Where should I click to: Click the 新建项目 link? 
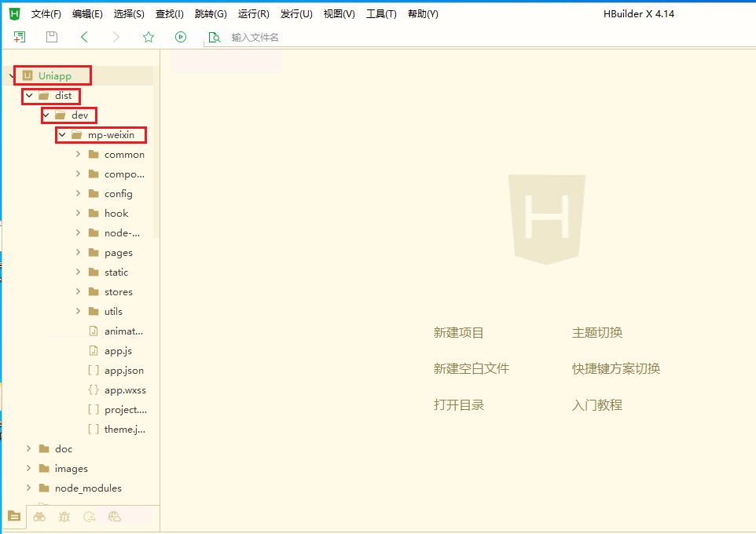[458, 332]
